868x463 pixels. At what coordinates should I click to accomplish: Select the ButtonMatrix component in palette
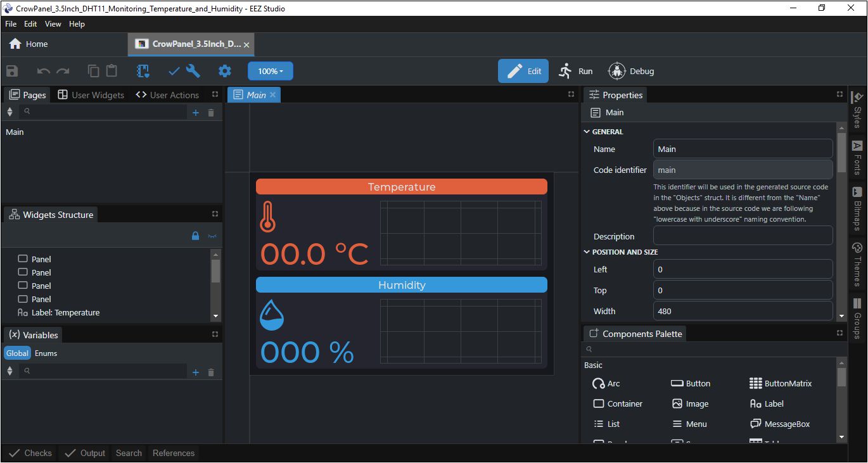tap(780, 383)
